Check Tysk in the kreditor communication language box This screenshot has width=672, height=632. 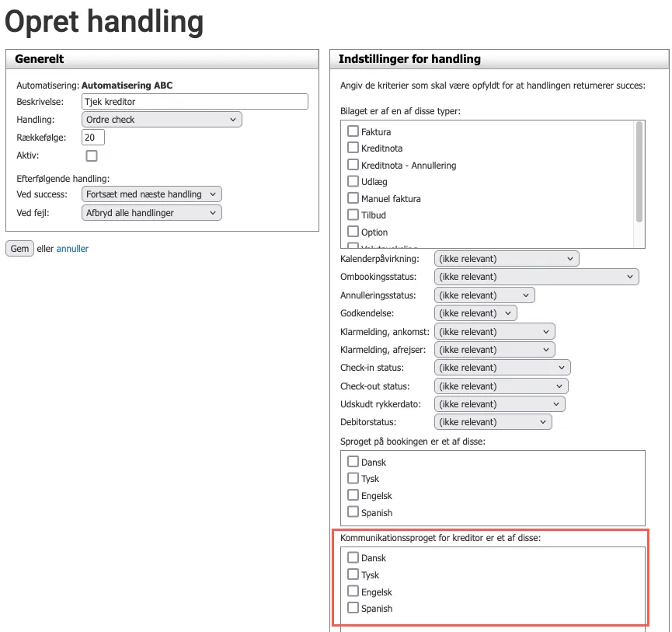pyautogui.click(x=353, y=574)
